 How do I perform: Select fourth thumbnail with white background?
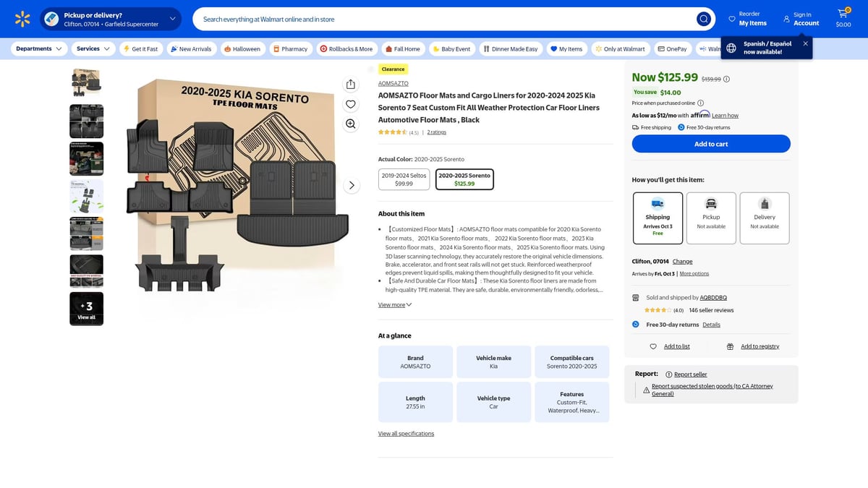tap(86, 196)
